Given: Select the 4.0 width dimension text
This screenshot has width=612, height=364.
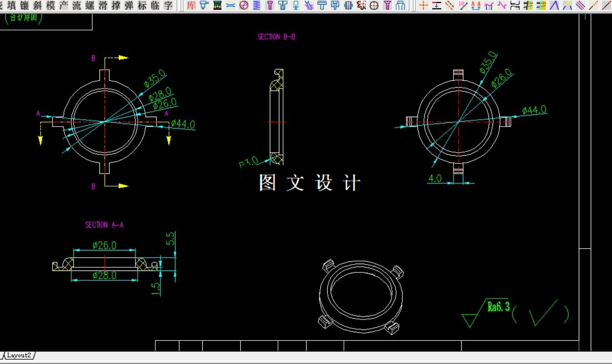Looking at the screenshot, I should point(435,178).
